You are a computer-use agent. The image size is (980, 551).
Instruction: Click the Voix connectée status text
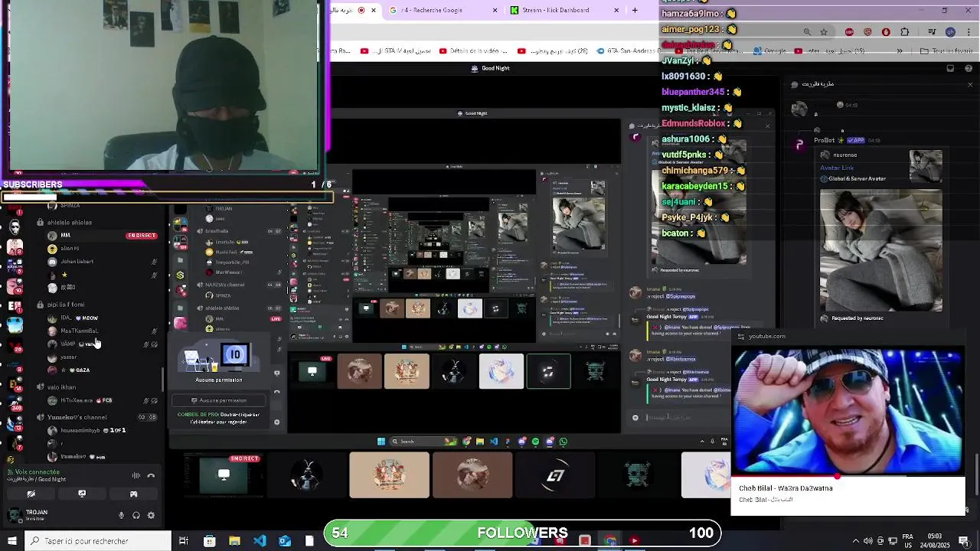(x=37, y=472)
